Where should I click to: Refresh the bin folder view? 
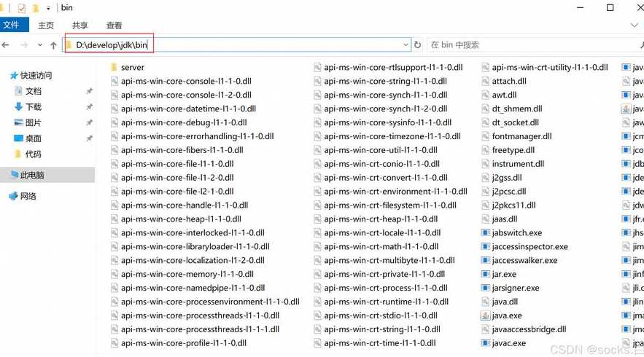tap(418, 44)
